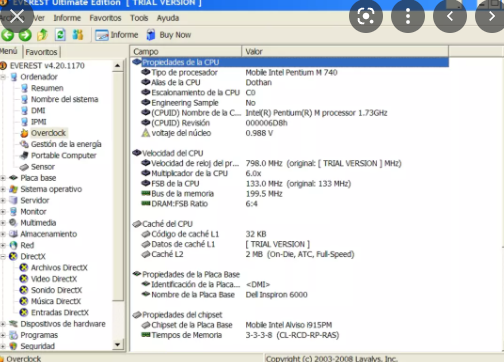The image size is (504, 362).
Task: Click the Almacenamiento storage icon
Action: (13, 234)
